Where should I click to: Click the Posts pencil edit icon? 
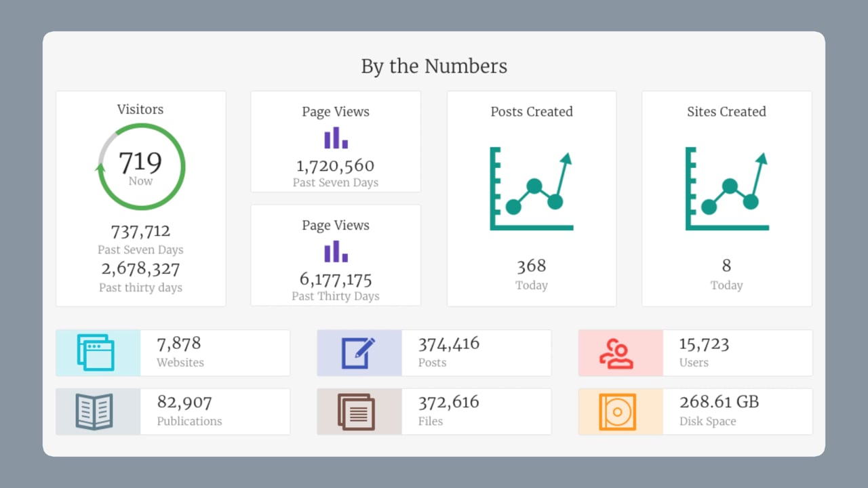[358, 352]
